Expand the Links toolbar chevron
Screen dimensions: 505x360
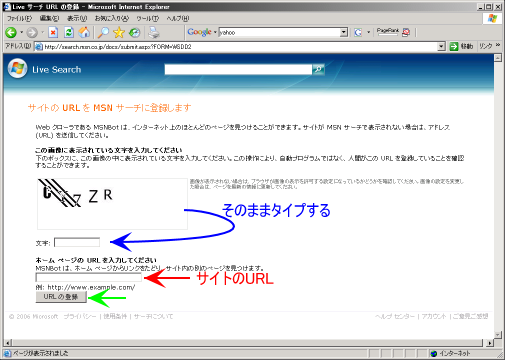[498, 45]
